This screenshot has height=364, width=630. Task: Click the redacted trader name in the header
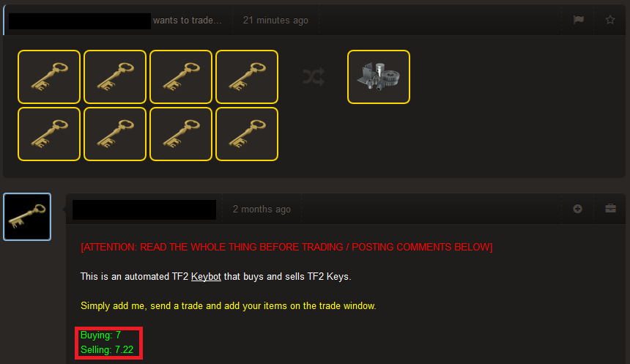point(80,21)
